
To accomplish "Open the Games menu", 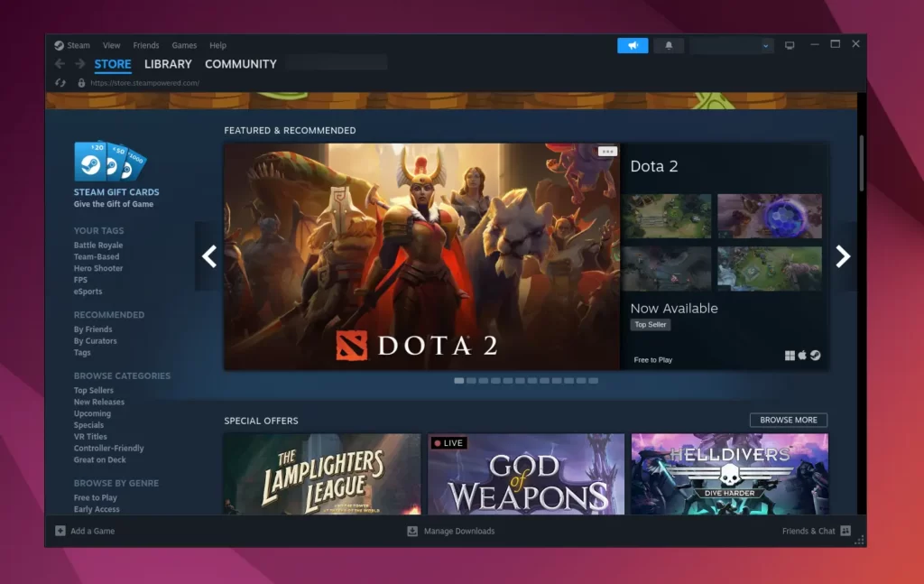I will tap(184, 45).
